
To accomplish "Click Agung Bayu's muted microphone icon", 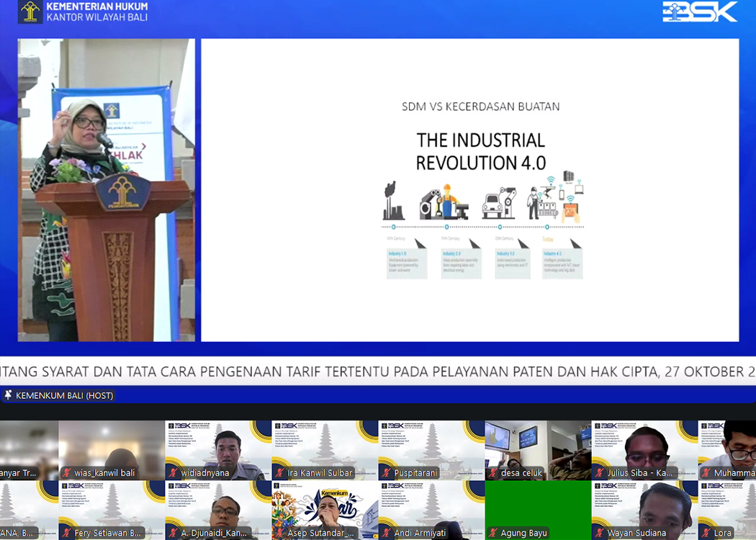I will [x=493, y=534].
